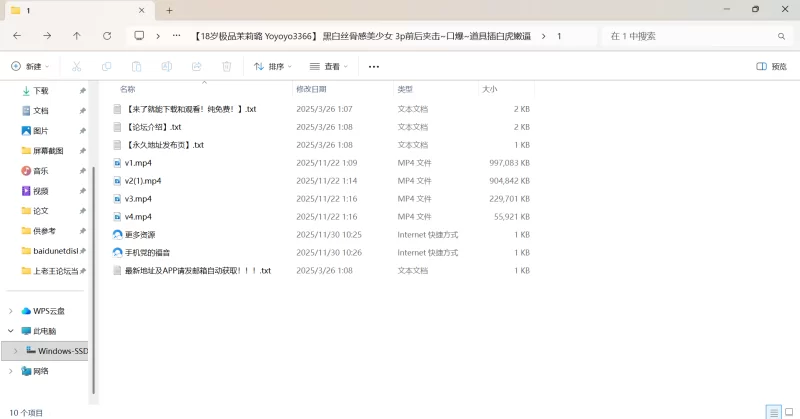Click the 2025/11/30 10:25 date cell
This screenshot has height=419, width=800.
click(329, 235)
